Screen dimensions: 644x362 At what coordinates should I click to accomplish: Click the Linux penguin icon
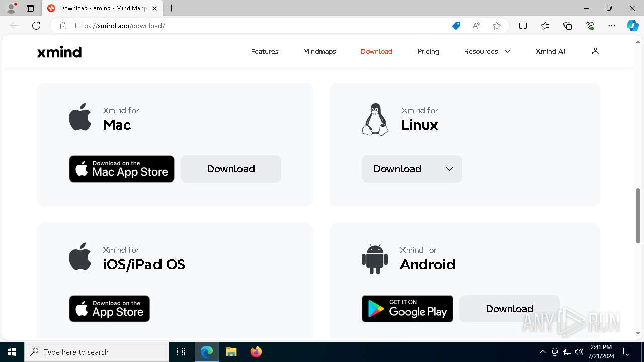(375, 119)
